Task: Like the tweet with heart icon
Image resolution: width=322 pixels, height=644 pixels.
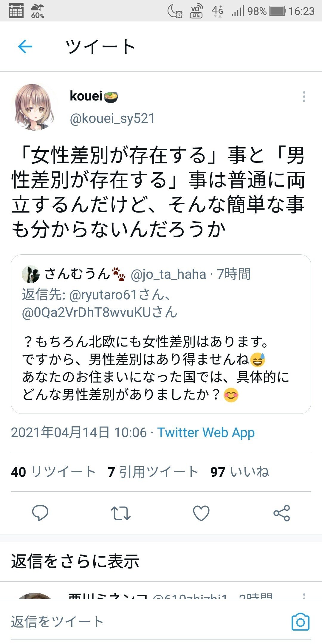Action: click(201, 513)
